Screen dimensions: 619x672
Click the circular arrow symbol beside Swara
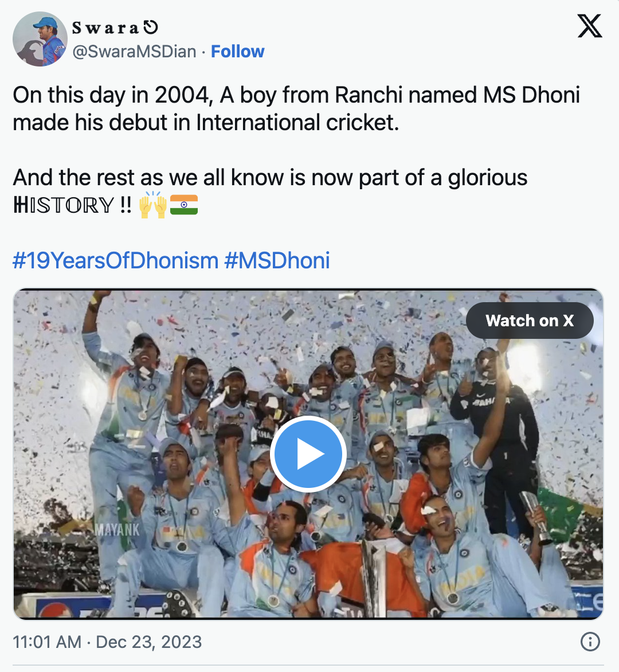(x=150, y=28)
